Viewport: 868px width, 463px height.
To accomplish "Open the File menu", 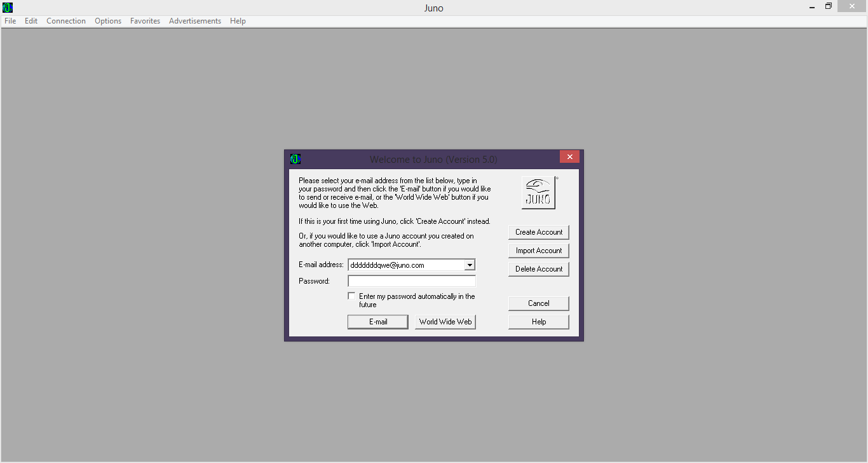I will (10, 21).
